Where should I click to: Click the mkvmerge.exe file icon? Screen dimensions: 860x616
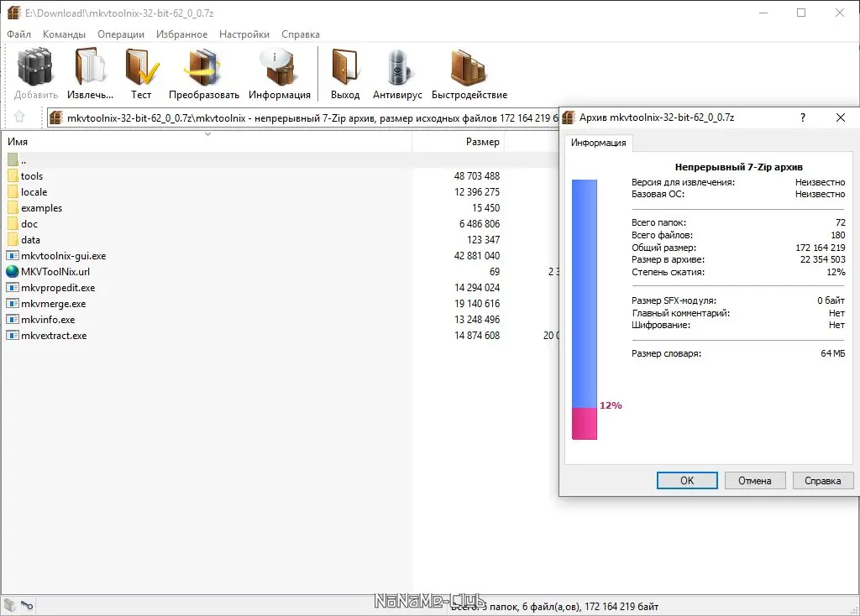click(x=13, y=303)
